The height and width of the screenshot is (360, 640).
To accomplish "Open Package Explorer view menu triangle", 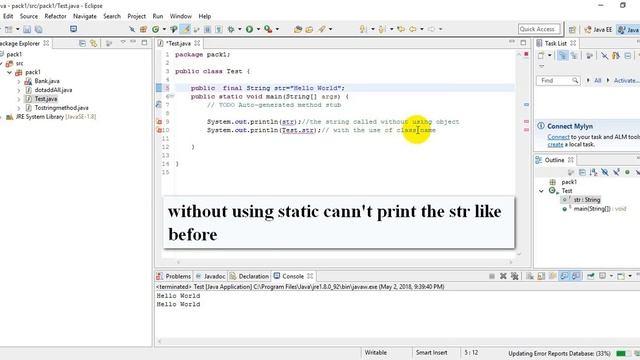I will click(123, 42).
